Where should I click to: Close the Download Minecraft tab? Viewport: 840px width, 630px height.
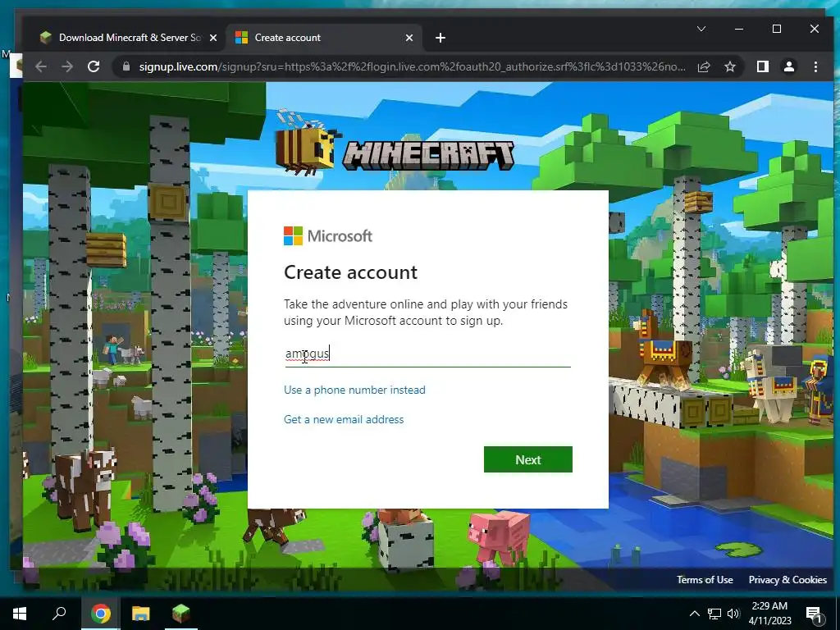(x=213, y=38)
